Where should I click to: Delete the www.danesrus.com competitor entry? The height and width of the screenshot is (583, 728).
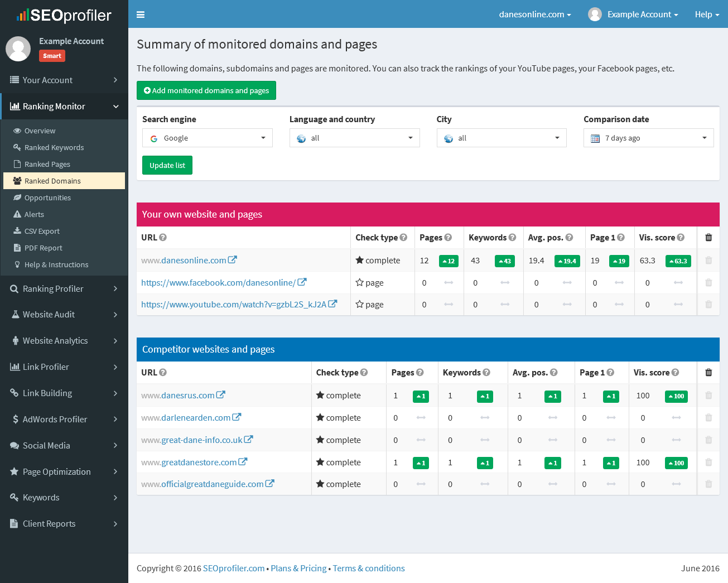coord(708,396)
